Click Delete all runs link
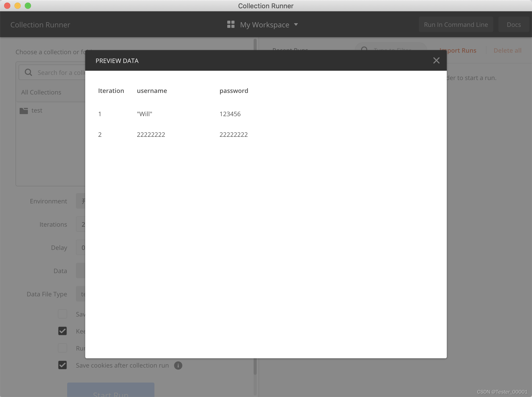 tap(507, 51)
